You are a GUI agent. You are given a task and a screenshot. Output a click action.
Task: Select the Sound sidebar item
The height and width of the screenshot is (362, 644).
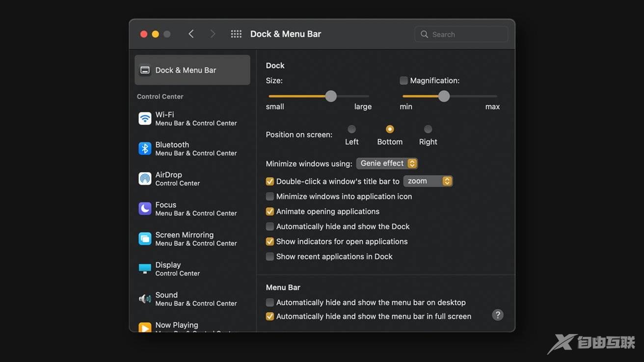(x=192, y=299)
